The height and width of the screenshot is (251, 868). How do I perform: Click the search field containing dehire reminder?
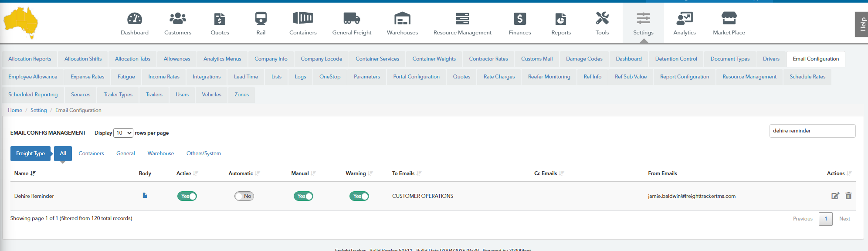[812, 131]
